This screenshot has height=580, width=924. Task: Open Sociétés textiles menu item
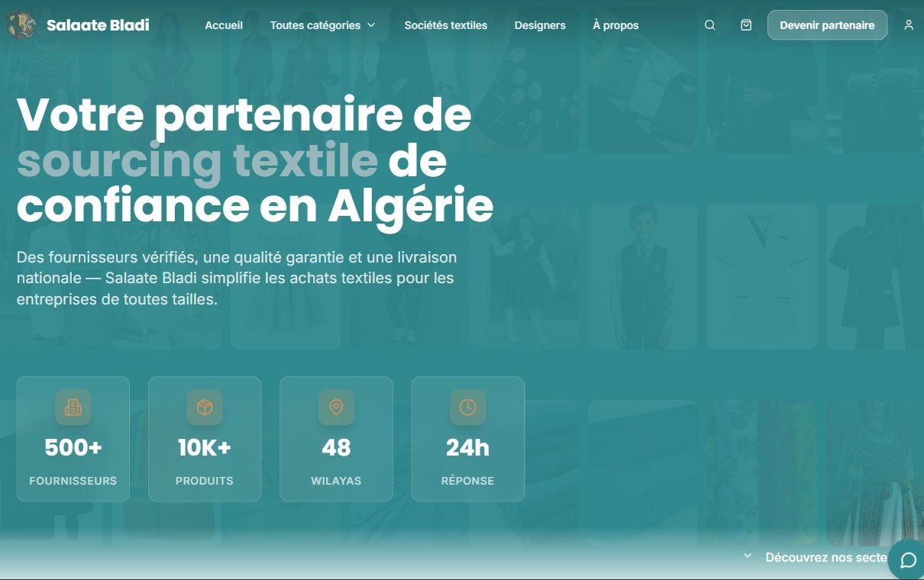446,25
